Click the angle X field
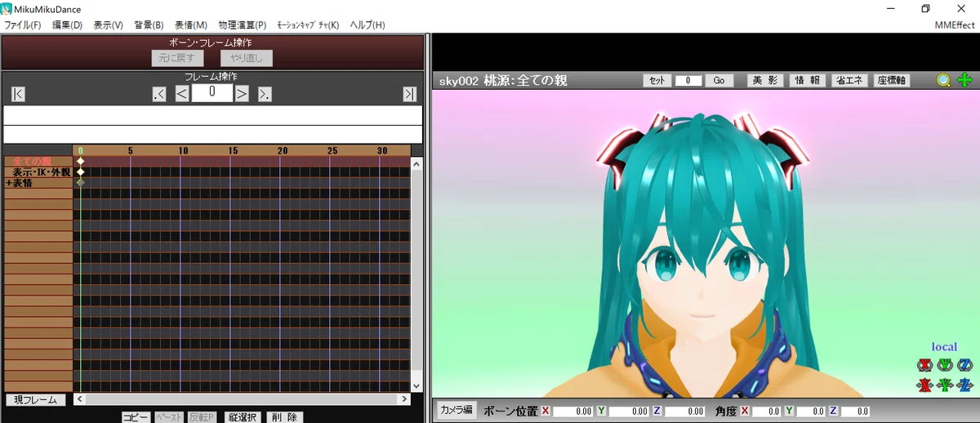Screen dimensions: 980x423 (x=767, y=412)
